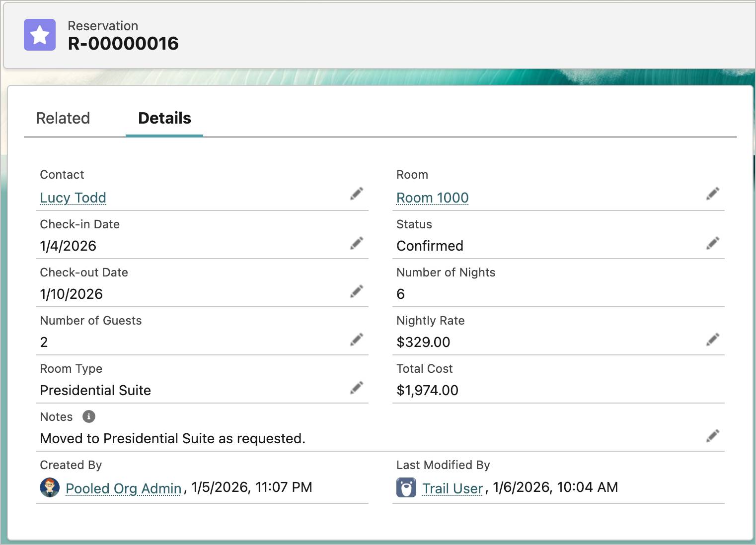The image size is (756, 545).
Task: Open the Room 1000 link
Action: coord(433,198)
